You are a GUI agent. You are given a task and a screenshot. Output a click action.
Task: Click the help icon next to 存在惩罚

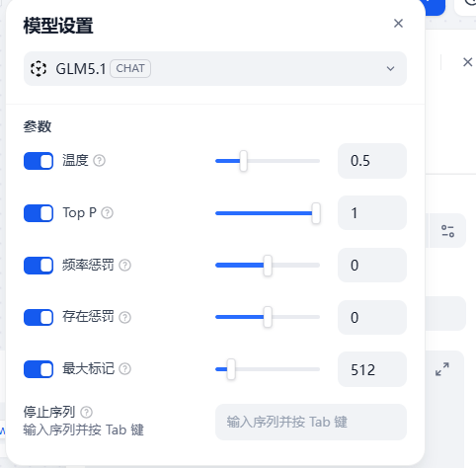coord(124,317)
